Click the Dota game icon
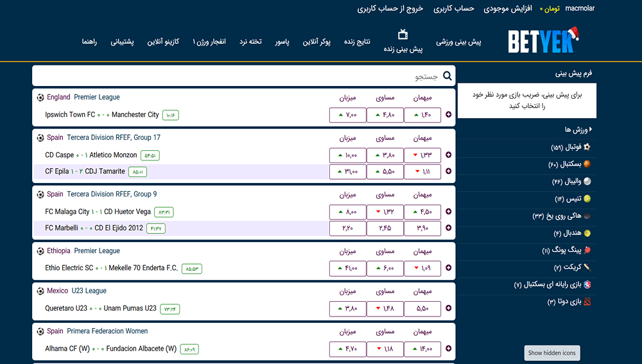The height and width of the screenshot is (364, 642). click(587, 302)
